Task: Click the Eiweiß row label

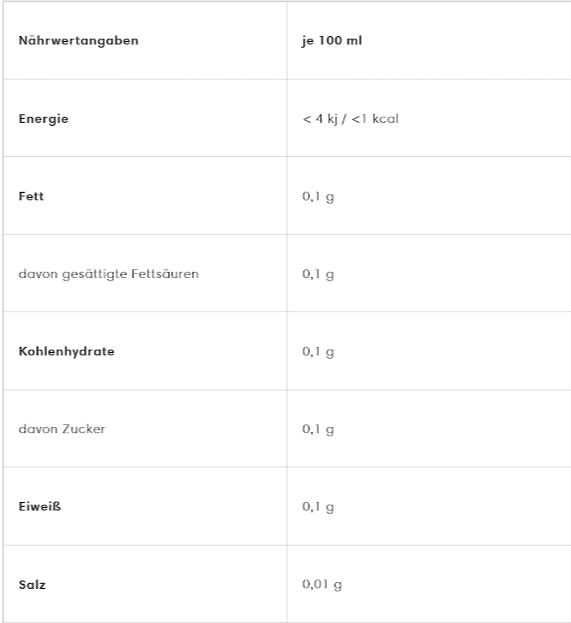Action: coord(40,507)
